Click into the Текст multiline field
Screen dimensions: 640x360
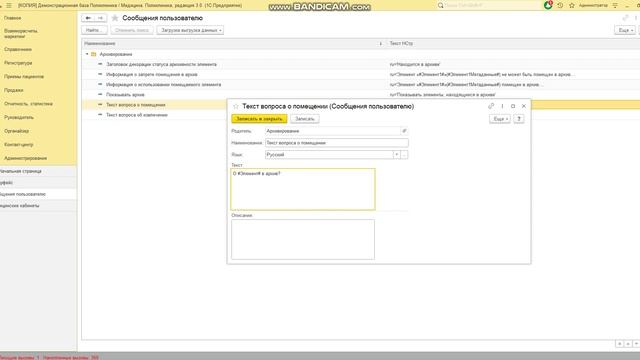[x=303, y=189]
